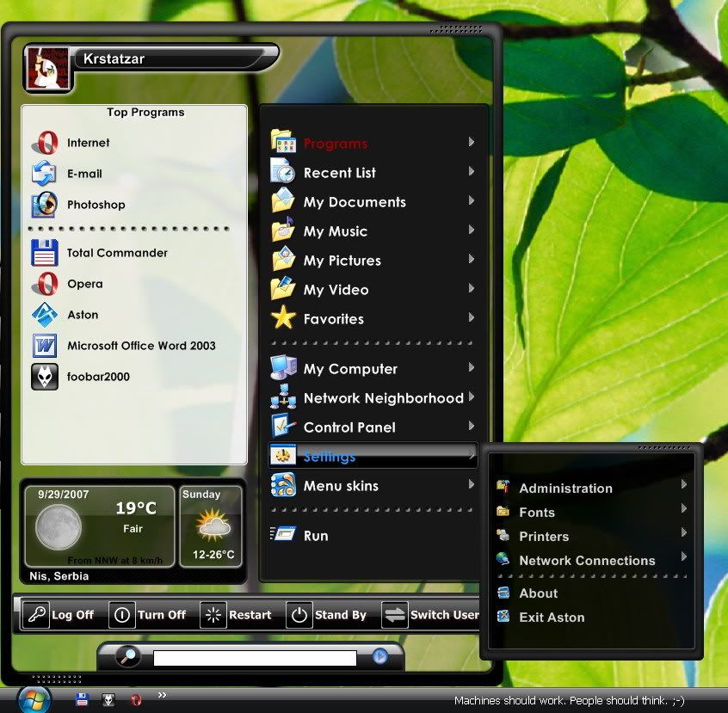The height and width of the screenshot is (713, 728).
Task: Select Fonts in the Settings submenu
Action: click(x=591, y=512)
